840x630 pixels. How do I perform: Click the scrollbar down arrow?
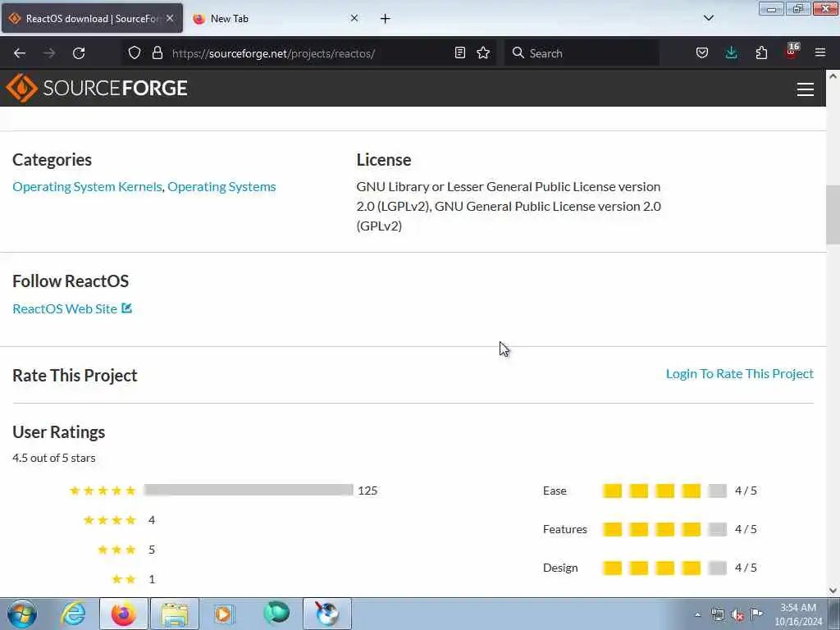(833, 591)
